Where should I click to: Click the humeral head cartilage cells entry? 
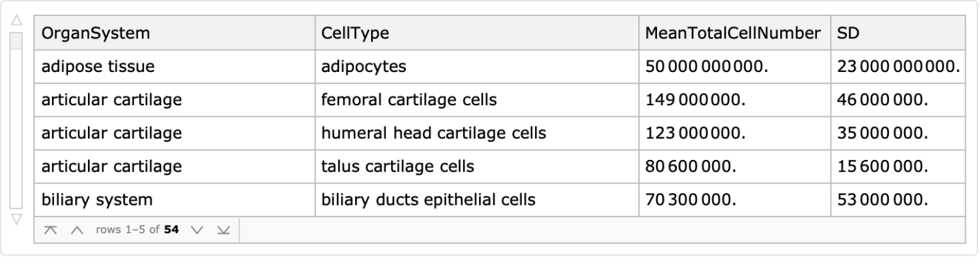click(x=433, y=133)
